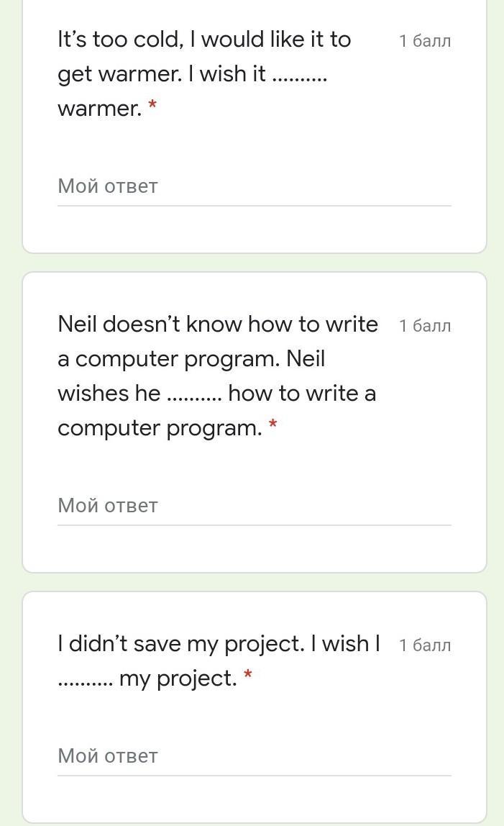
Task: Click the phrase "get warmer." in first question
Action: click(x=119, y=75)
